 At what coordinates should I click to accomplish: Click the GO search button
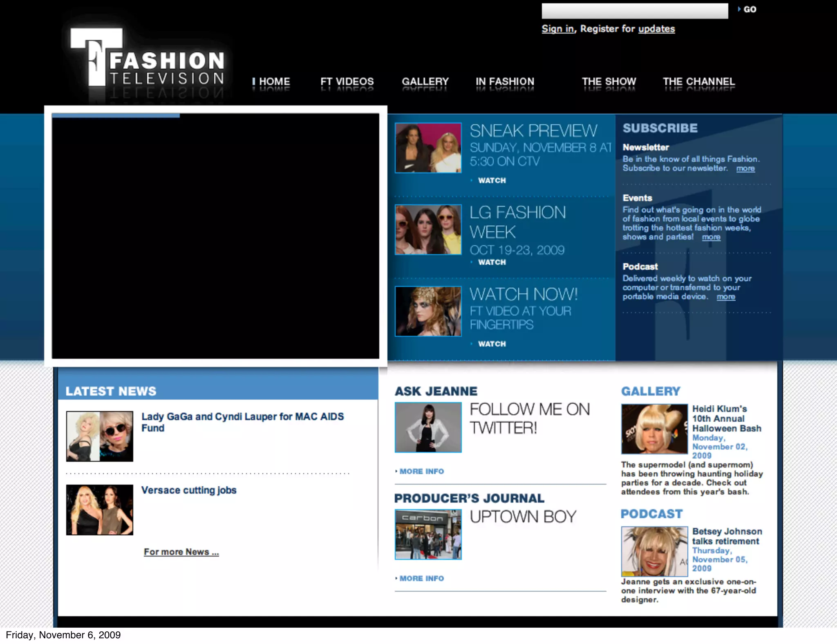(747, 9)
